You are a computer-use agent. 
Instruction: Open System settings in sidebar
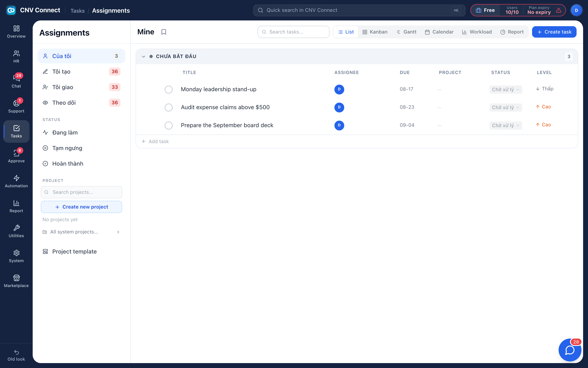[16, 256]
